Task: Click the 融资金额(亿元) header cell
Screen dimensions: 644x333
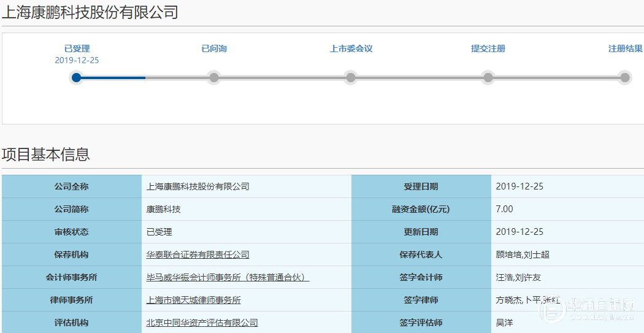Action: coord(421,209)
